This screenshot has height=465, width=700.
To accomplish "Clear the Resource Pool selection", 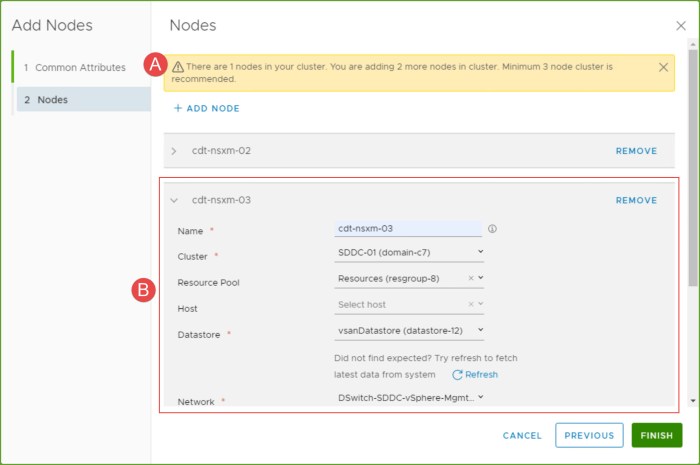I will click(x=471, y=278).
